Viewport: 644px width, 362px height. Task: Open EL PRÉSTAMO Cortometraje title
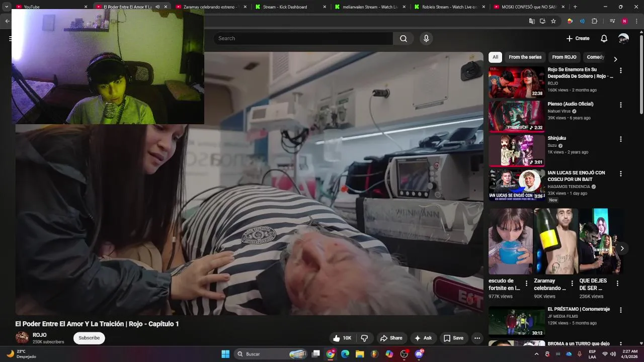pos(579,309)
